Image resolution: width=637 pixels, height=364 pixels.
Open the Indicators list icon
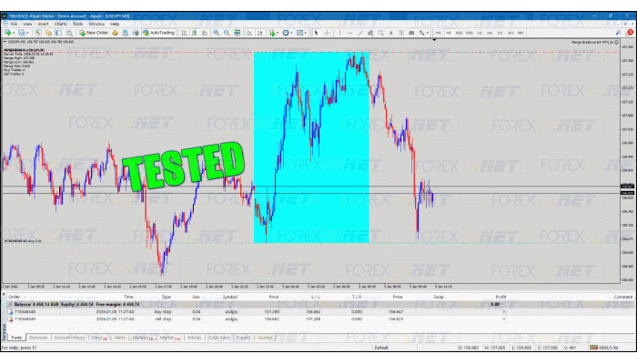[272, 33]
